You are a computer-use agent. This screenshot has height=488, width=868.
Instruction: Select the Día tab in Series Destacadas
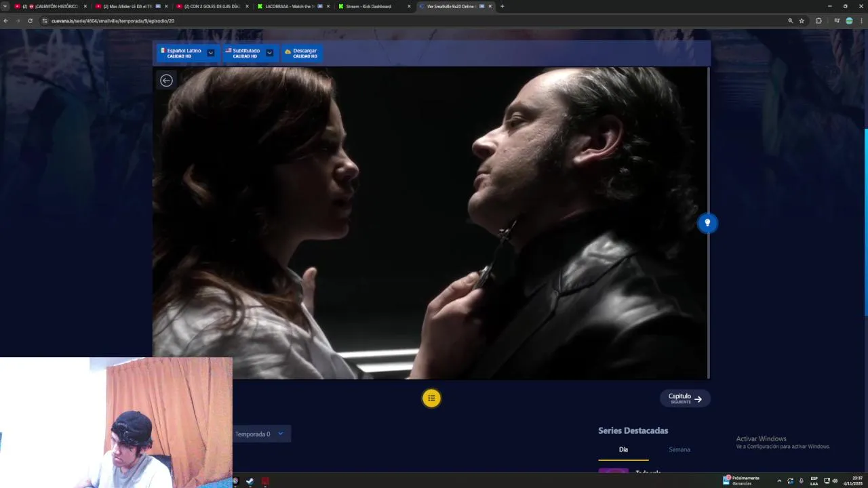[623, 449]
